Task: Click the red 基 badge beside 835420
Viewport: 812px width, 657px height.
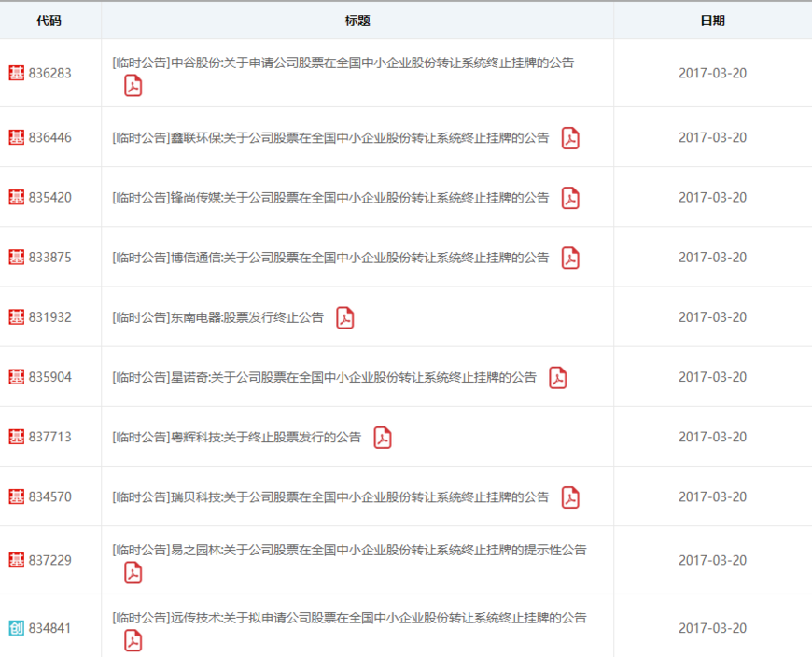Action: tap(17, 197)
